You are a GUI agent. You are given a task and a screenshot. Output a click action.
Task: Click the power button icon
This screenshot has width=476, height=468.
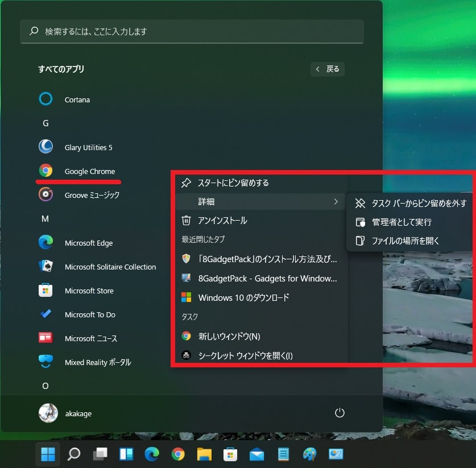click(340, 413)
